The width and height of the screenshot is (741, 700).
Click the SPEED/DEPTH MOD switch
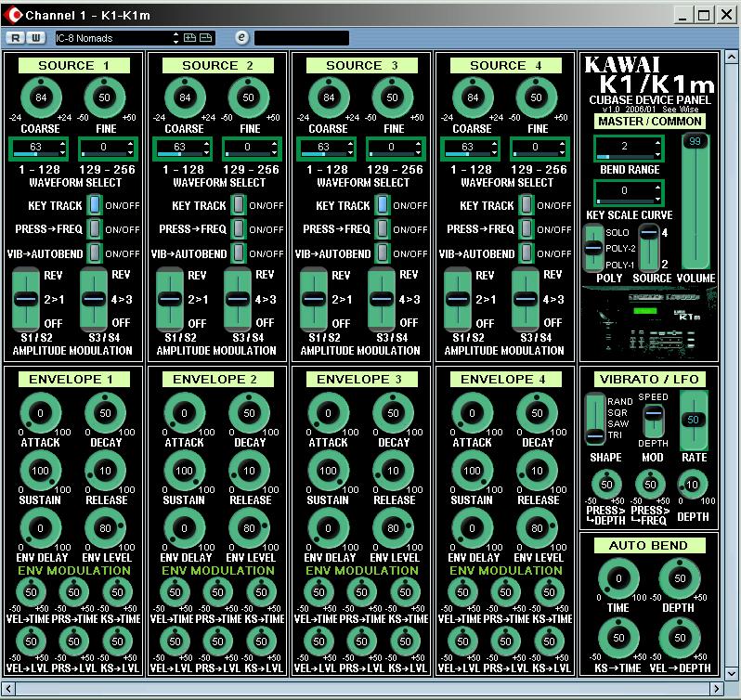tap(654, 421)
